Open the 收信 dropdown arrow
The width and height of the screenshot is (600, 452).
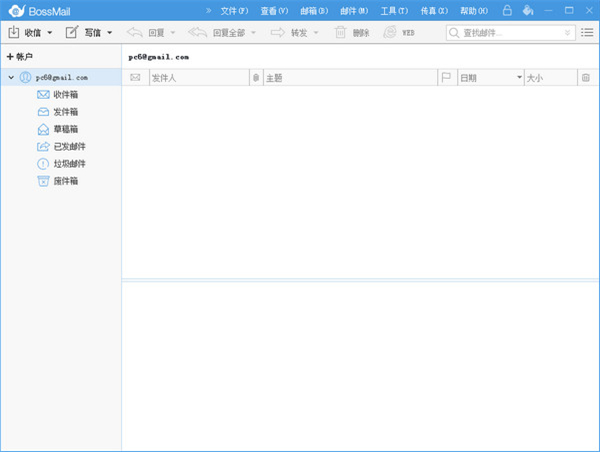pyautogui.click(x=50, y=32)
